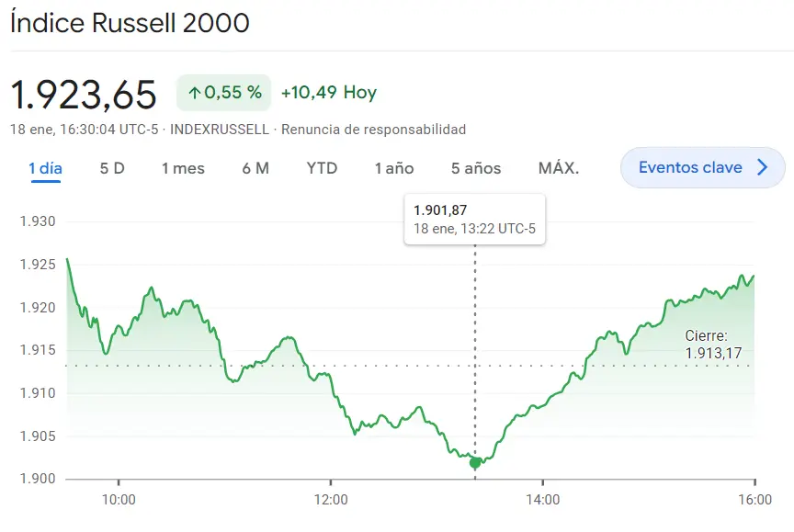Switch to the 5 D tab
Image resolution: width=794 pixels, height=532 pixels.
point(112,168)
